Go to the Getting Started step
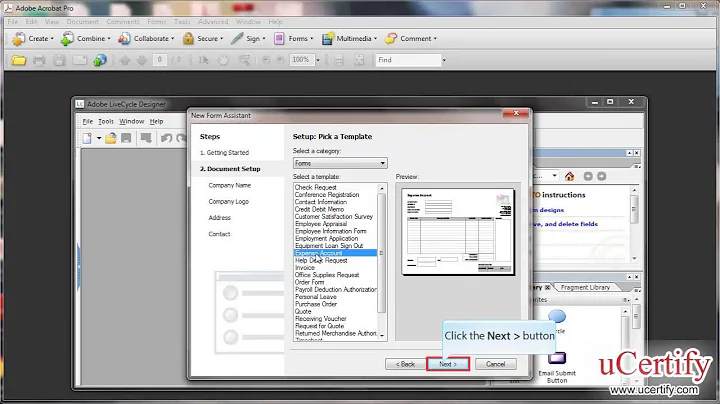 coord(225,152)
